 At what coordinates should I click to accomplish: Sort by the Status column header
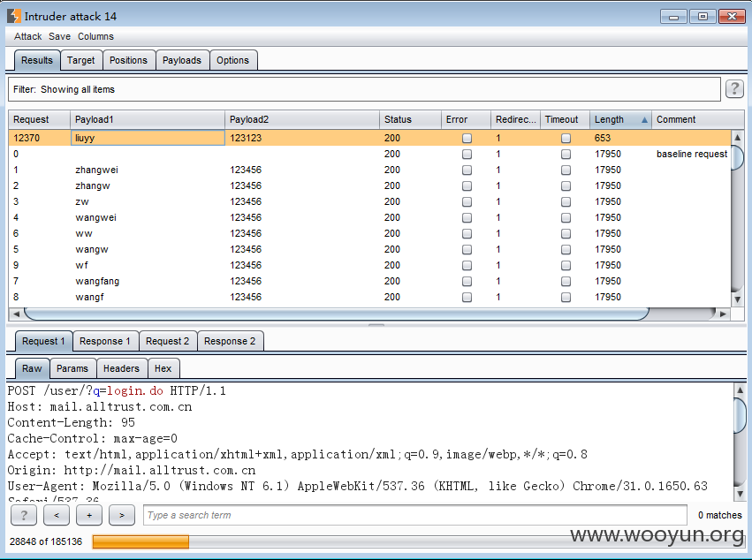coord(411,120)
